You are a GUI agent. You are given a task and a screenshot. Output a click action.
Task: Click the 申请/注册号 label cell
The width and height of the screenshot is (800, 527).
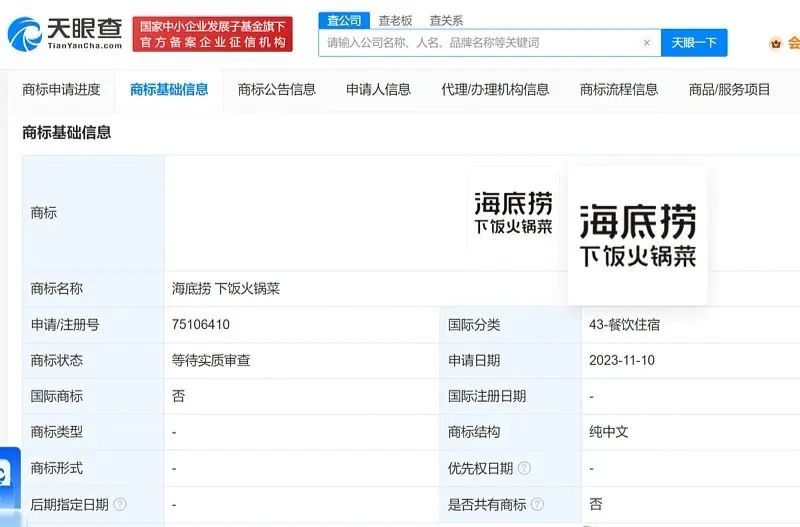93,324
